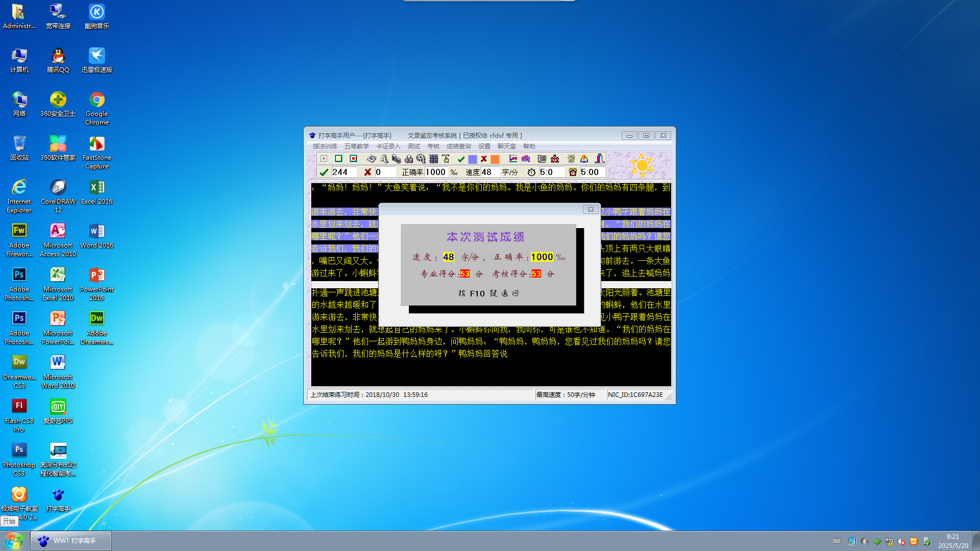Screen dimensions: 980x551
Task: Select the 爱奇艺PPS desktop icon
Action: point(58,412)
